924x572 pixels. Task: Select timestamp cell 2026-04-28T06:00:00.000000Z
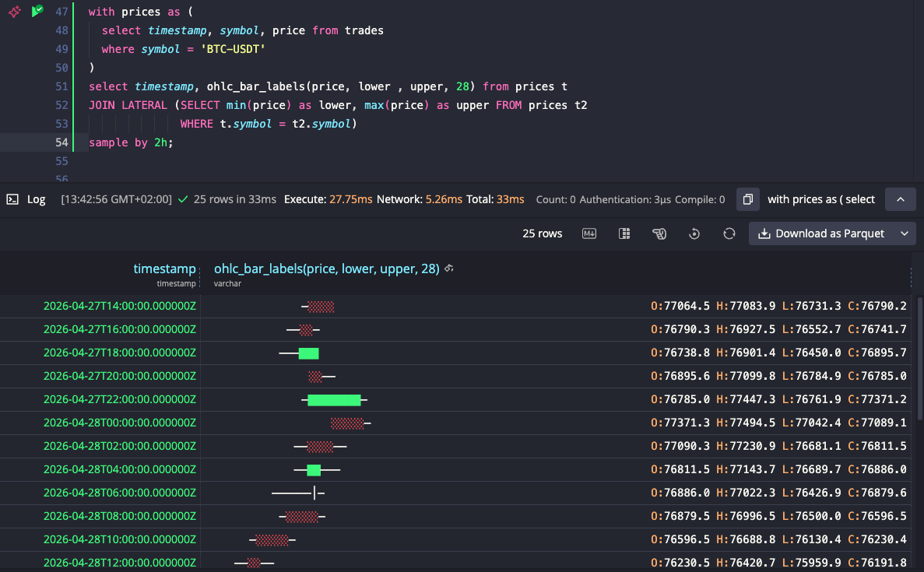click(x=120, y=493)
